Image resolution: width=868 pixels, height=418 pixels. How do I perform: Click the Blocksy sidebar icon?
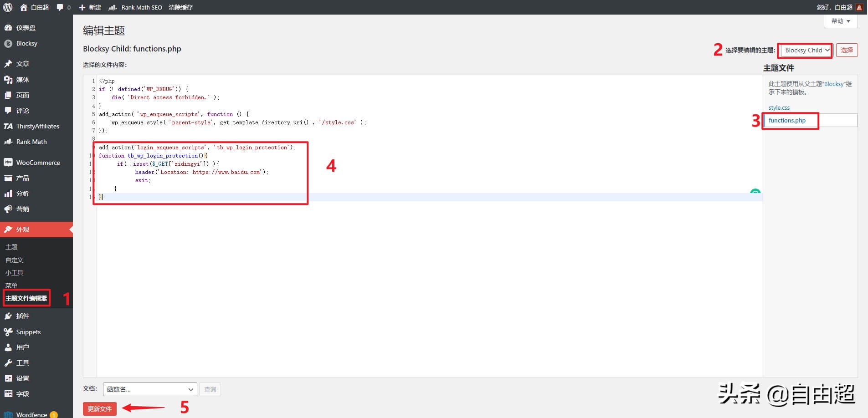tap(8, 44)
